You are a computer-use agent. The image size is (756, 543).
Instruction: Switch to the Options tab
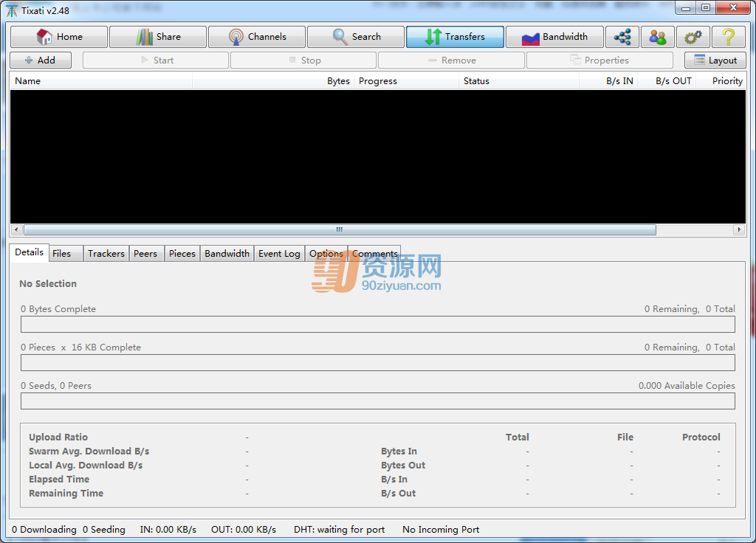[x=326, y=254]
